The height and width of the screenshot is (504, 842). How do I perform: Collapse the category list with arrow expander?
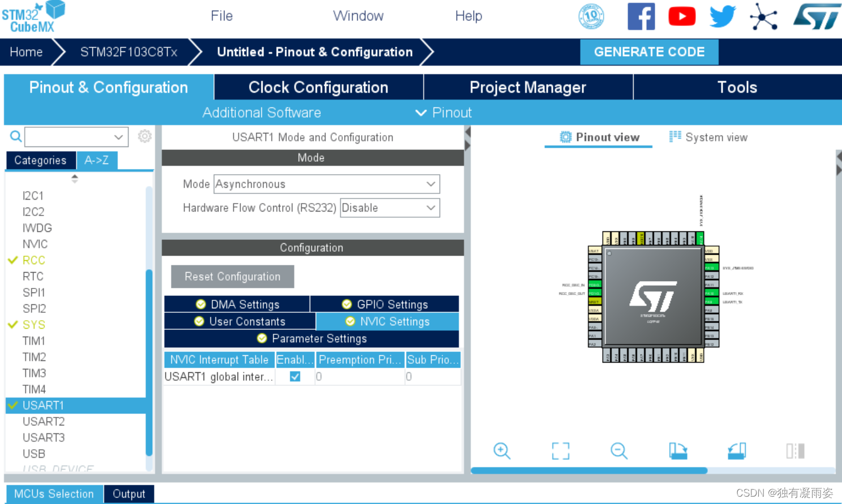75,179
